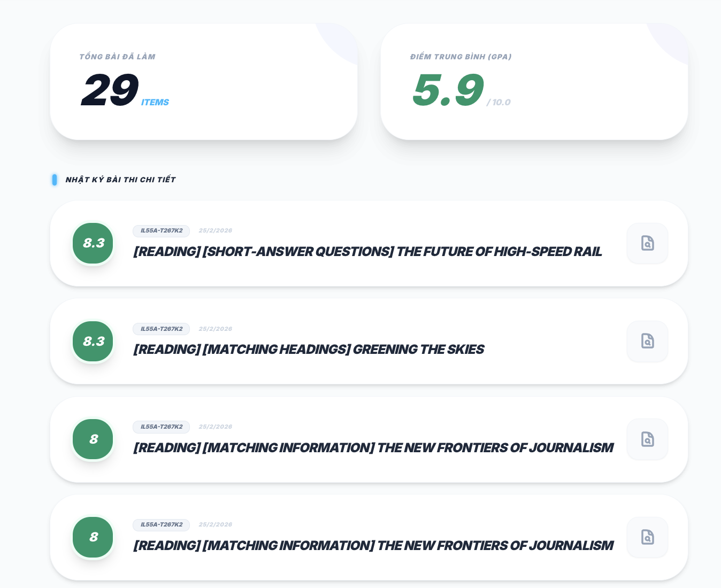
Task: Select score badge 8 of bottom Journalism entry
Action: 93,537
